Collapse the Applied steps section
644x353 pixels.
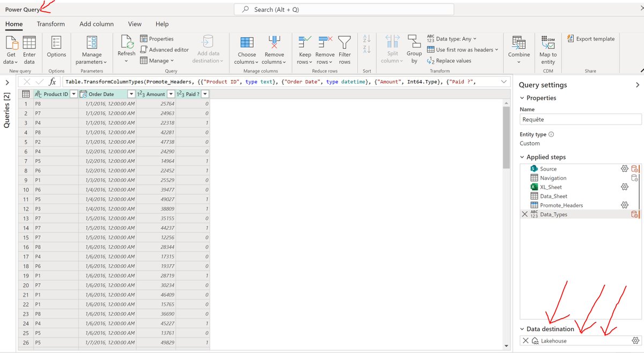(523, 157)
